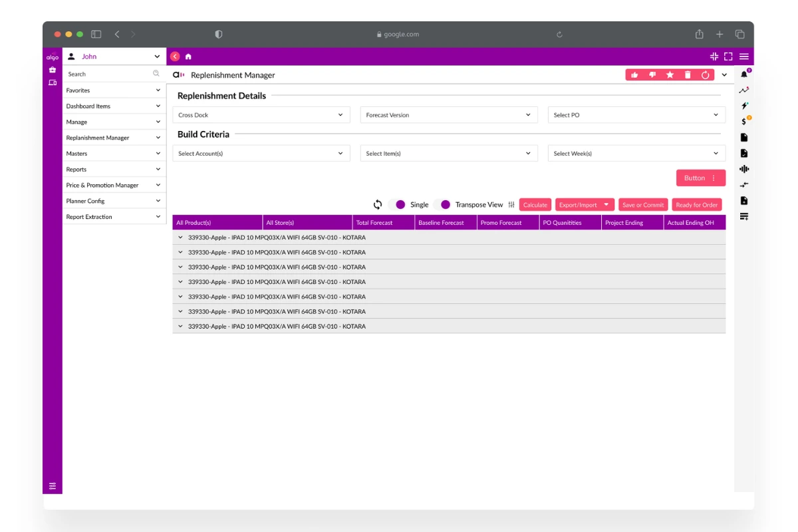This screenshot has width=798, height=532.
Task: Click the Calculate button
Action: [535, 205]
